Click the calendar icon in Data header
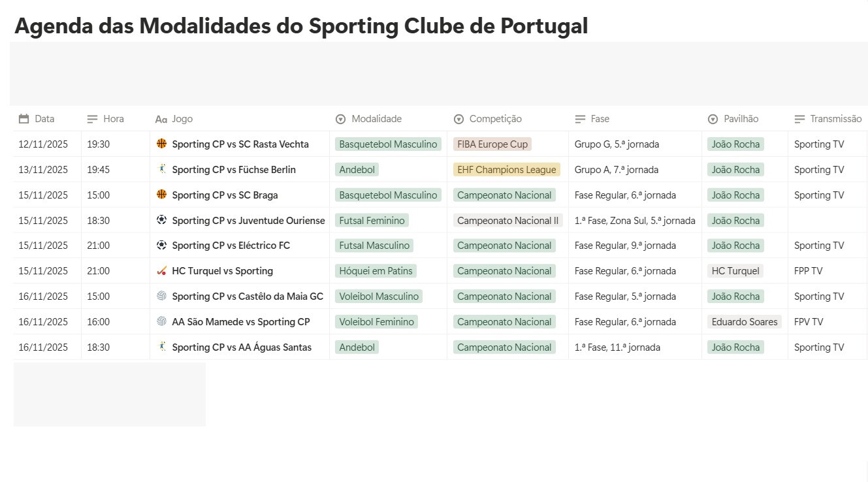This screenshot has height=482, width=868. coord(24,119)
